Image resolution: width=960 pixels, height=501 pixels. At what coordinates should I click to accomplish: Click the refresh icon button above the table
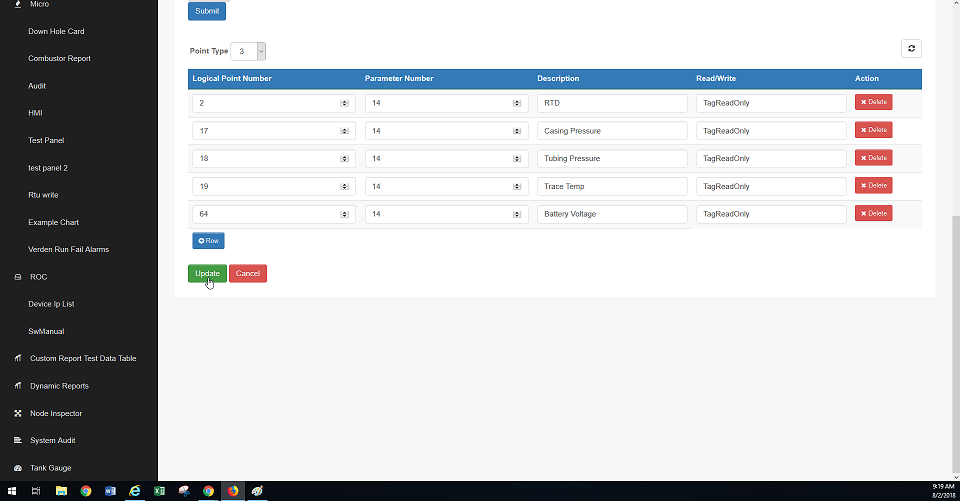[911, 48]
